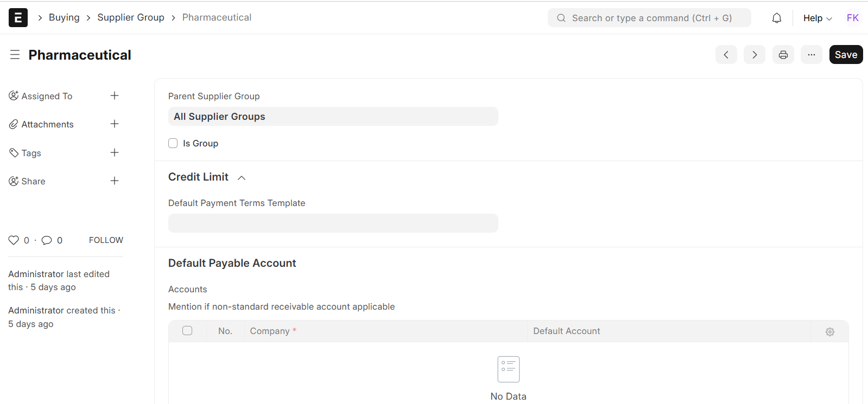Add a tag with plus icon
Image resolution: width=868 pixels, height=404 pixels.
pyautogui.click(x=115, y=153)
